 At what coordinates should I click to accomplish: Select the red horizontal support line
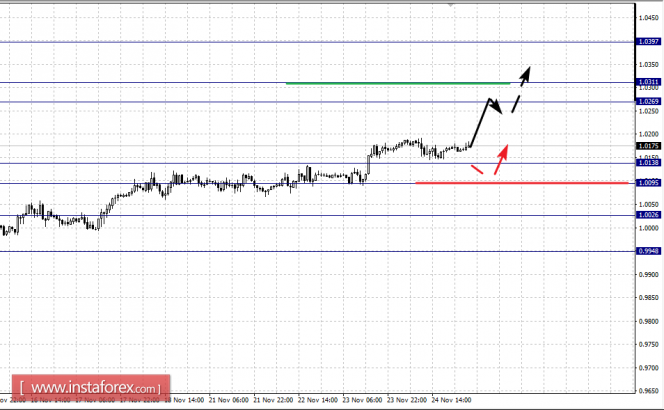522,183
